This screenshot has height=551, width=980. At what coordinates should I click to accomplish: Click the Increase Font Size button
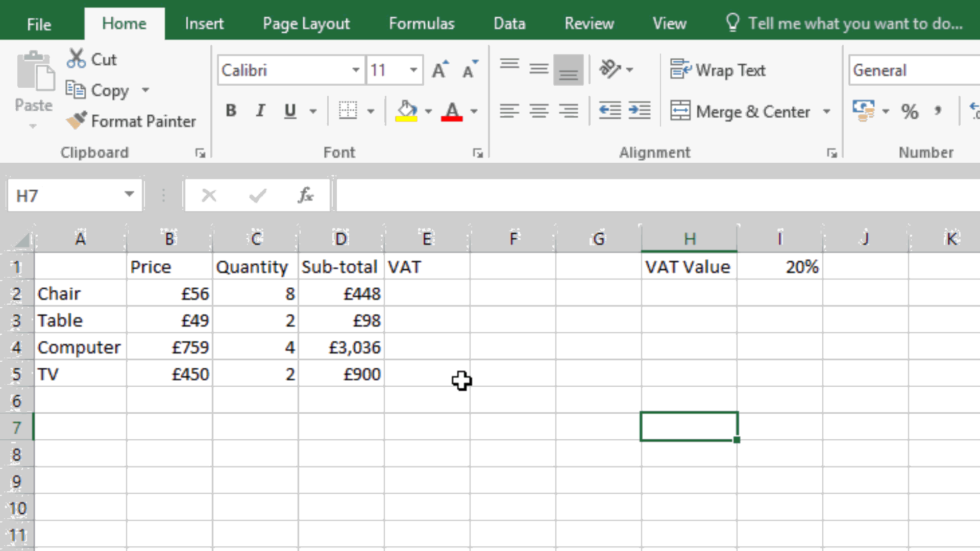pyautogui.click(x=439, y=69)
